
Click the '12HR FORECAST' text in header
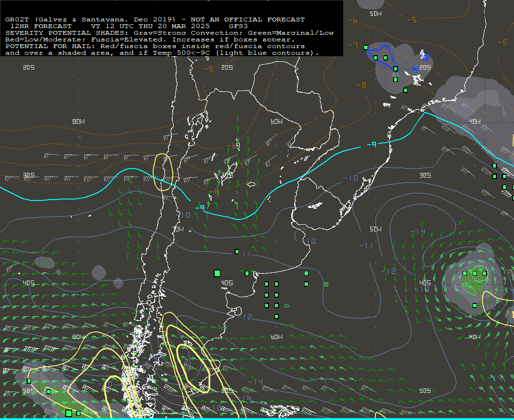pos(41,26)
